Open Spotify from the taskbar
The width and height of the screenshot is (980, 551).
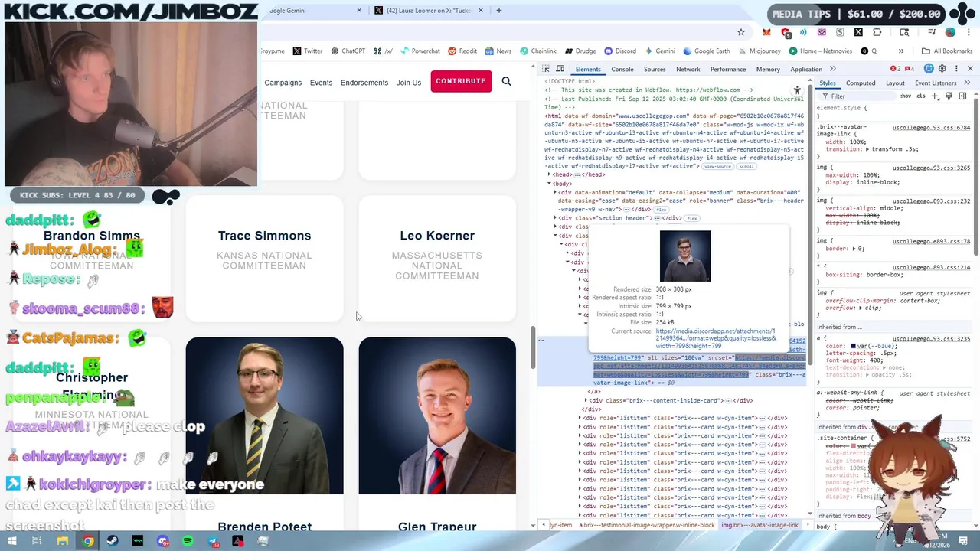188,541
